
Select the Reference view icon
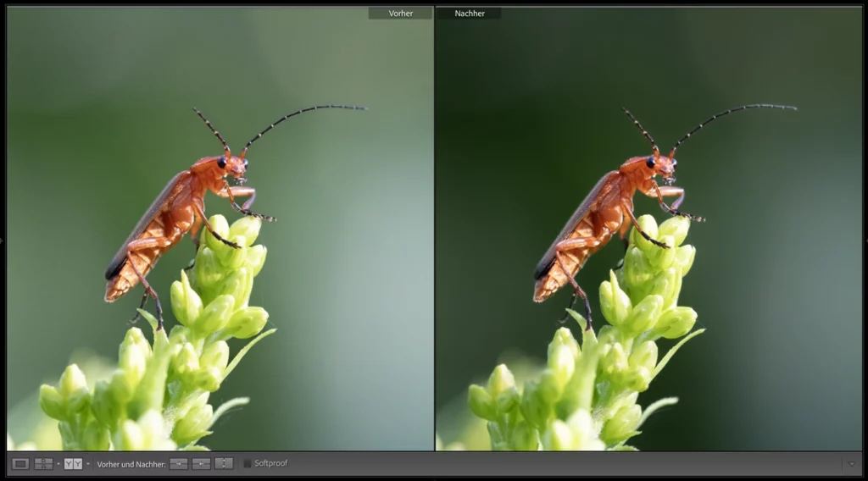coord(43,463)
